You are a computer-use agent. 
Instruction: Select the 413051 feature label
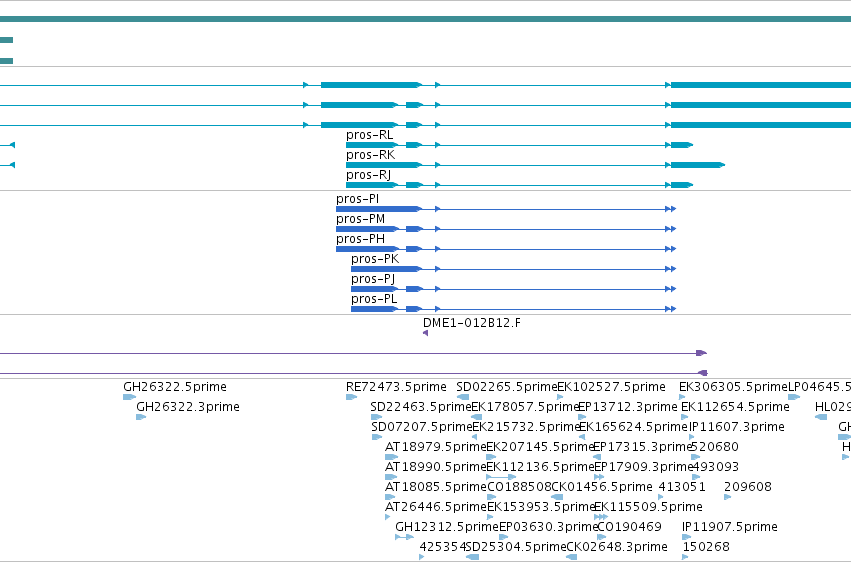pos(682,488)
